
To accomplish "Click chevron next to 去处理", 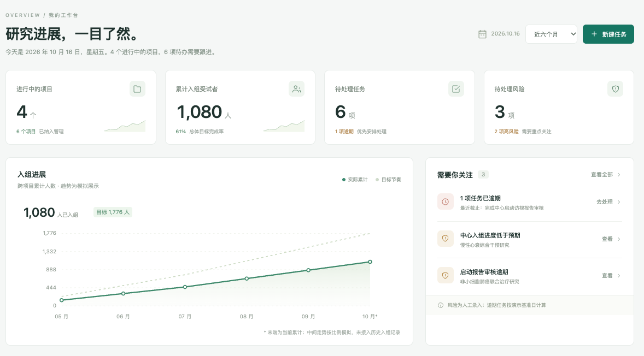I will point(619,202).
